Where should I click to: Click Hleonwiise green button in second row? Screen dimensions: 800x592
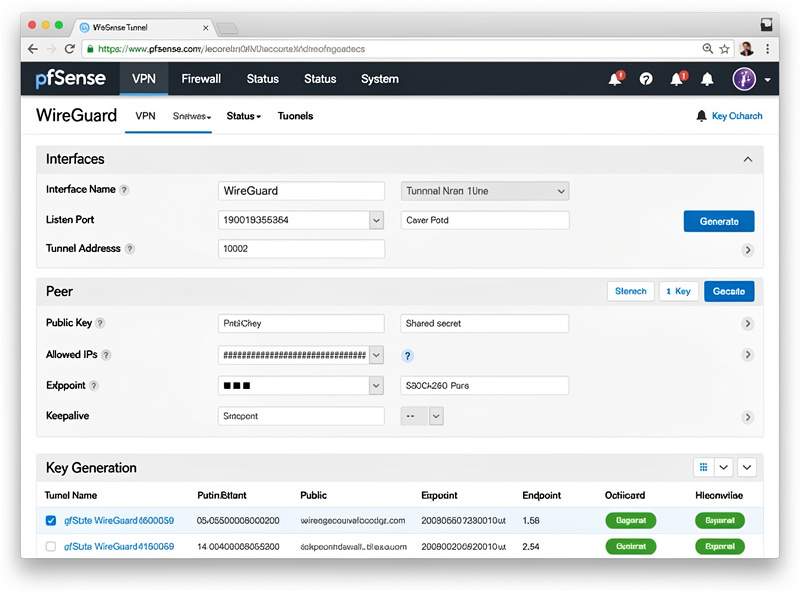(x=720, y=547)
